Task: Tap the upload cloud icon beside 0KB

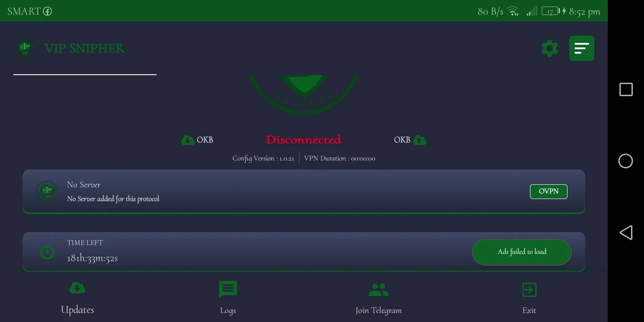Action: click(x=419, y=140)
